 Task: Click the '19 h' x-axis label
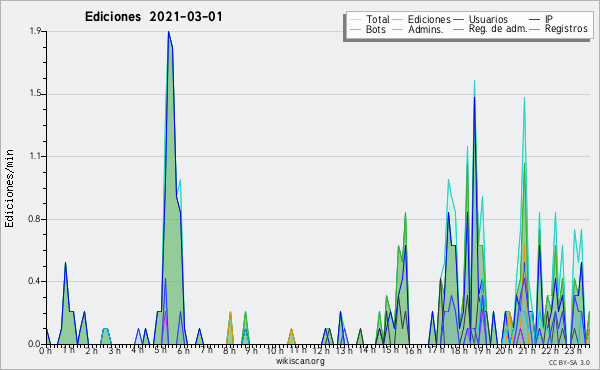click(482, 350)
